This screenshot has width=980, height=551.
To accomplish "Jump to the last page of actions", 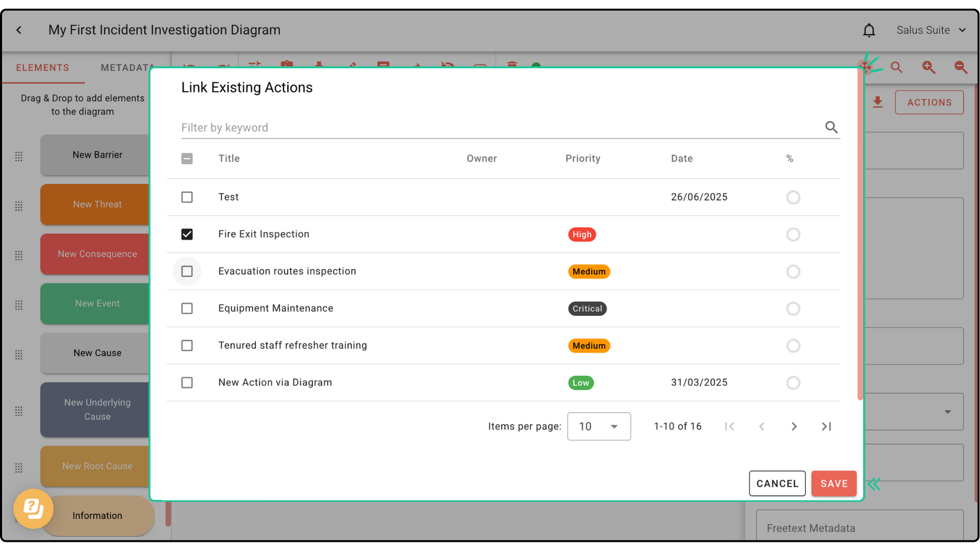I will (x=826, y=427).
